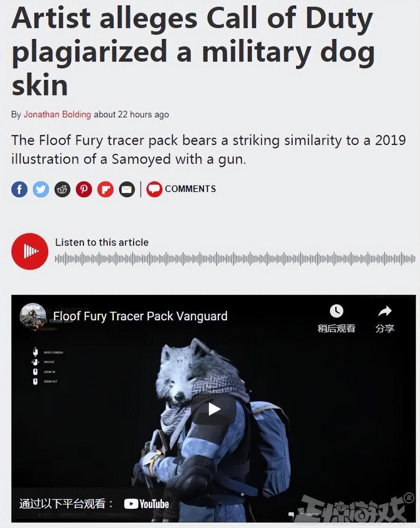Viewport: 420px width, 528px height.
Task: Open author Jonathan Bolding's page
Action: point(57,114)
